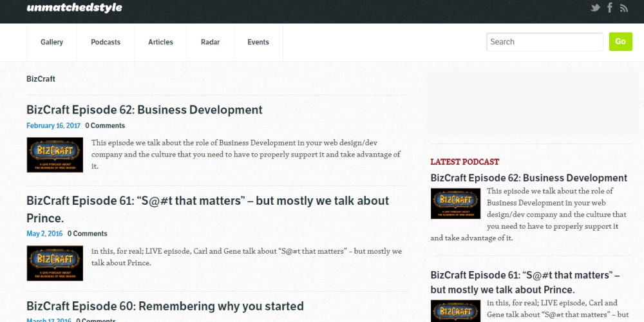Click the BizCraft category heading
Viewport: 644px width, 322px height.
coord(41,79)
